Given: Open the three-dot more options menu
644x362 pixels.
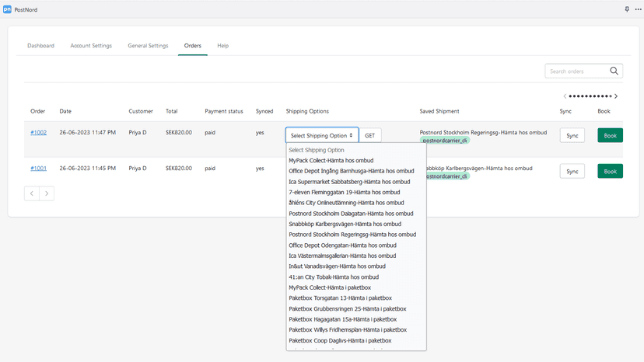Looking at the screenshot, I should [x=638, y=9].
